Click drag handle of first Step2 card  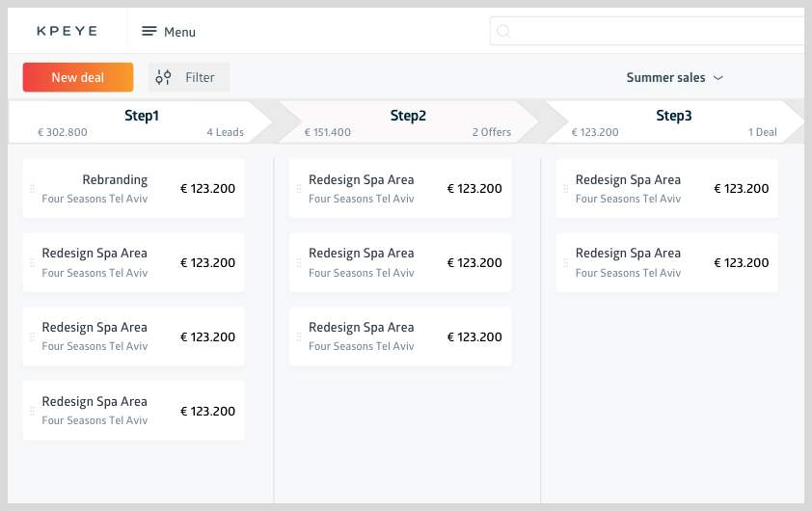coord(299,189)
